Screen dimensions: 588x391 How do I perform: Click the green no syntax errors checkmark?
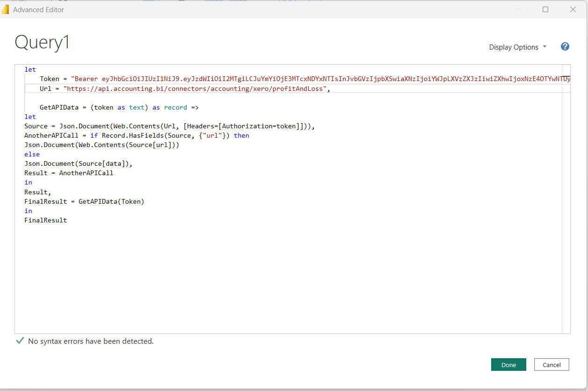20,341
